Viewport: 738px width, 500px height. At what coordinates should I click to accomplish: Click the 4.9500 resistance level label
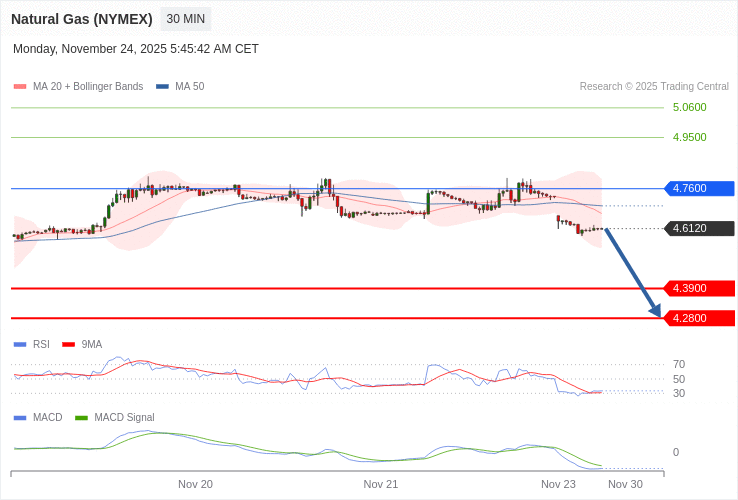pyautogui.click(x=690, y=137)
